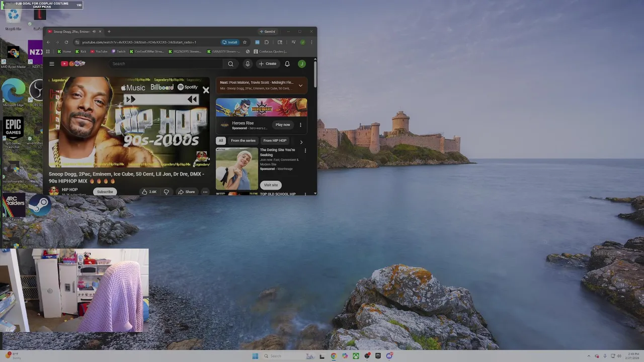Click the address bar URL
Image resolution: width=644 pixels, height=362 pixels.
(x=139, y=42)
